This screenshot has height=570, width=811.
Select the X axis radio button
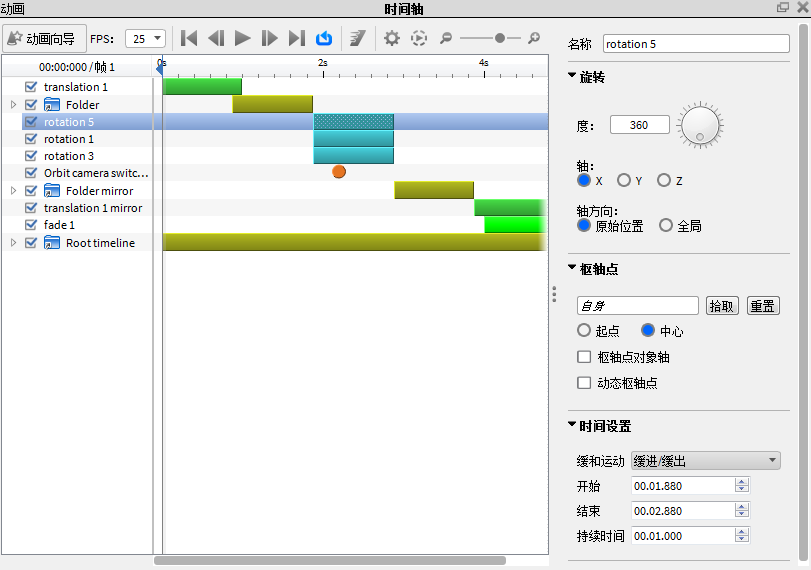(x=584, y=180)
